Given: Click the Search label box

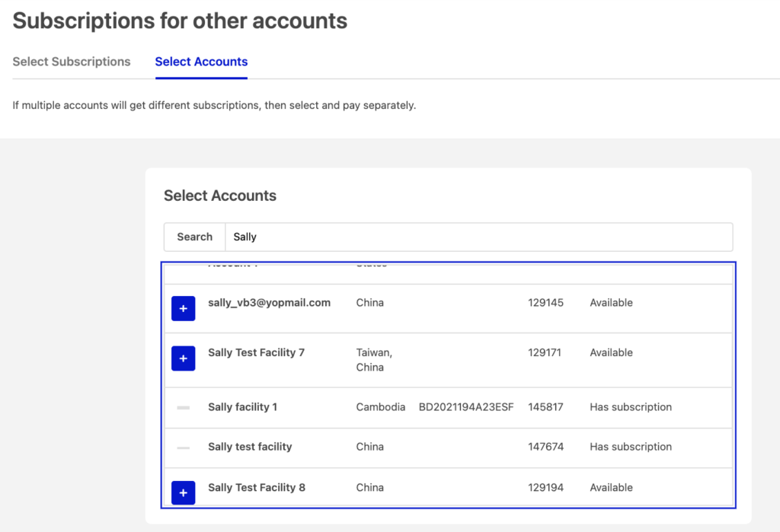Looking at the screenshot, I should pyautogui.click(x=194, y=237).
